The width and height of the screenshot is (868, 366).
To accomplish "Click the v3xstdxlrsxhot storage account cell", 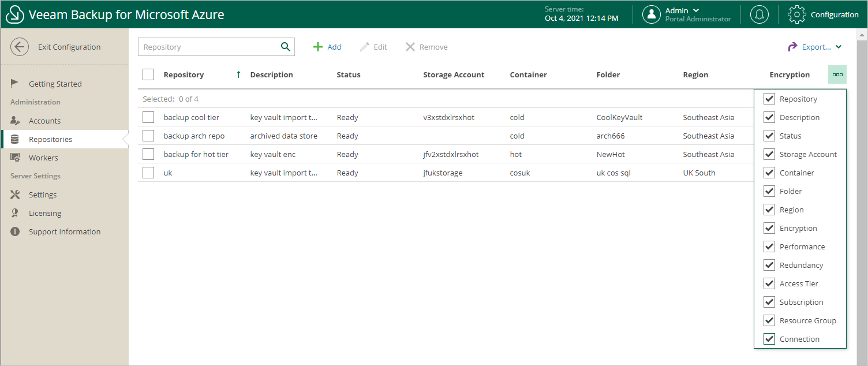I will coord(449,117).
